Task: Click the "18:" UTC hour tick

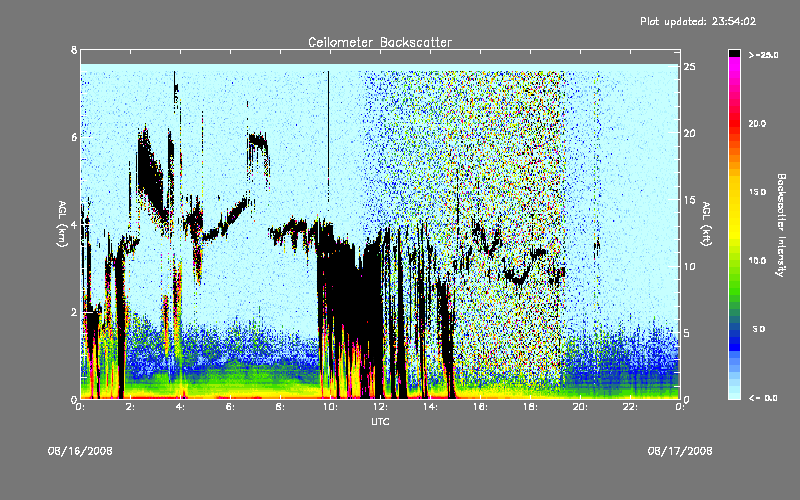Action: pyautogui.click(x=530, y=407)
